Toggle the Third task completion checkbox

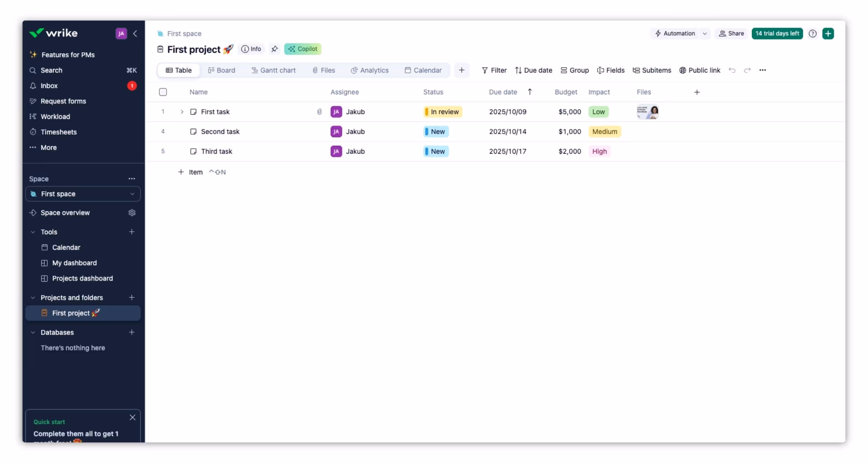click(193, 151)
